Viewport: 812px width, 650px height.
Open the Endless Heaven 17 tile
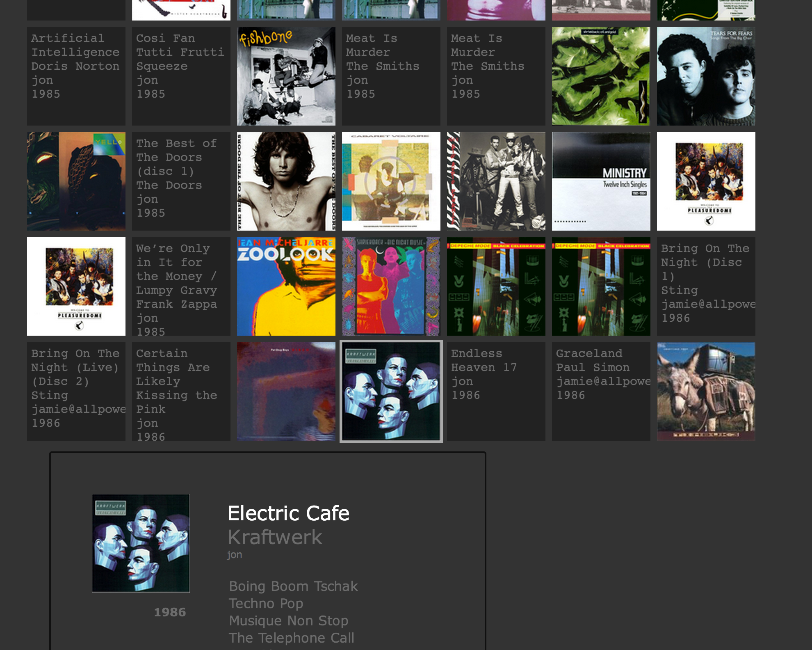pyautogui.click(x=496, y=391)
